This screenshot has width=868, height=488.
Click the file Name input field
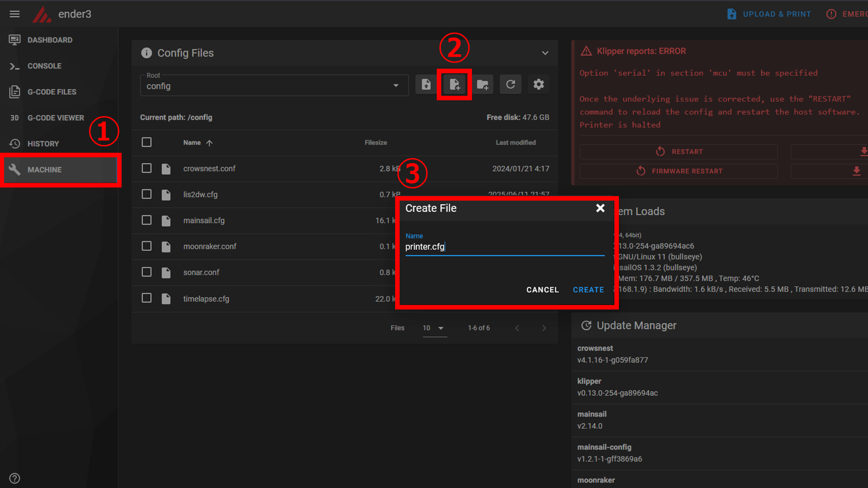click(x=504, y=247)
